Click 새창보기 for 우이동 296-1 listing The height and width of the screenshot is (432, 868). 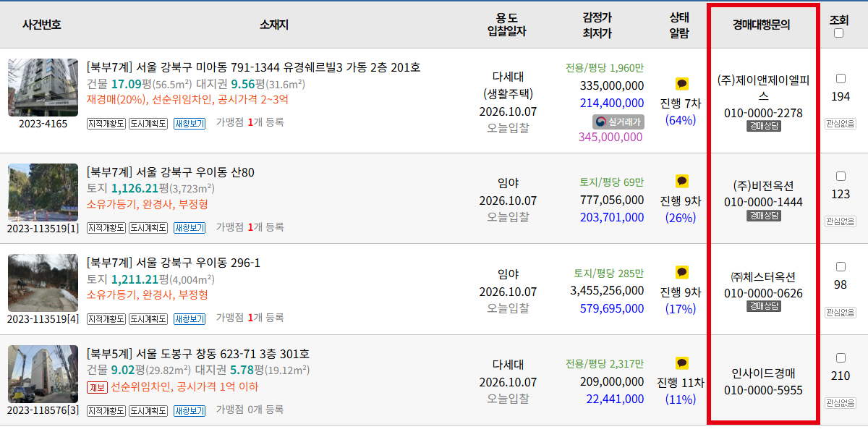(x=190, y=318)
